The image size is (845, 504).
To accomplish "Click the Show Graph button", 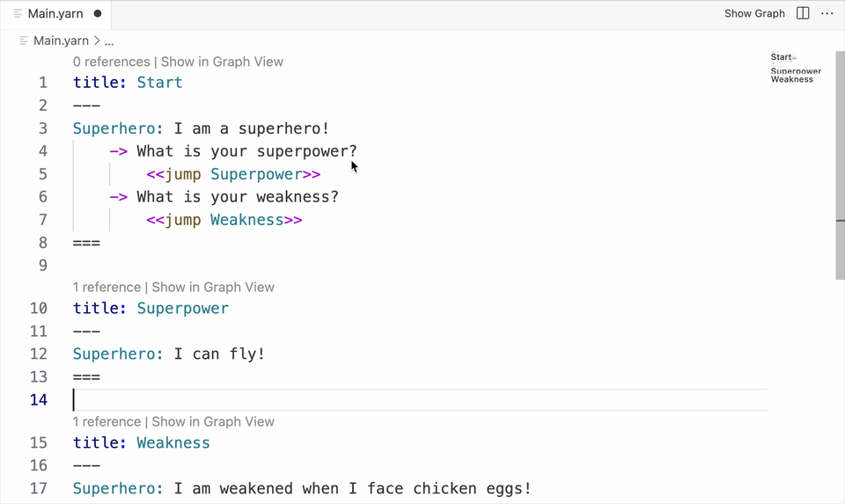I will [754, 13].
